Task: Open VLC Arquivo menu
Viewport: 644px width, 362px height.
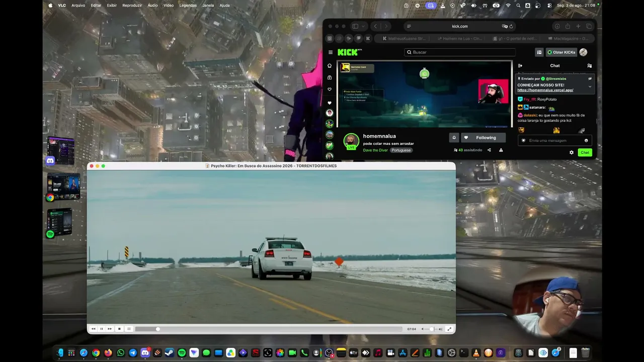Action: coord(78,6)
